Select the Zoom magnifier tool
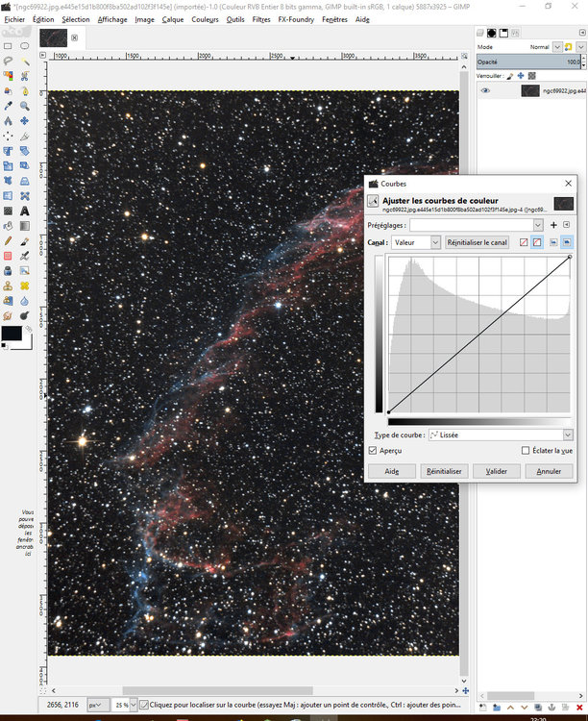This screenshot has height=721, width=588. pos(24,106)
